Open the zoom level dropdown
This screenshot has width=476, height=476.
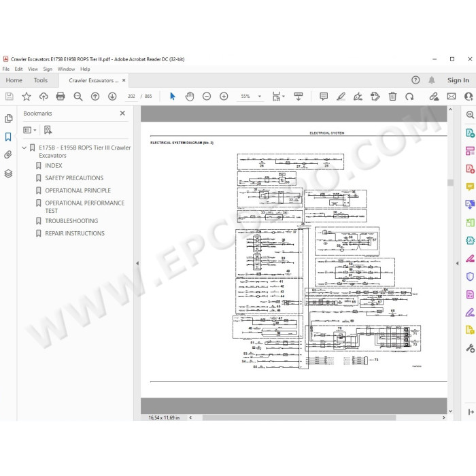click(x=260, y=97)
